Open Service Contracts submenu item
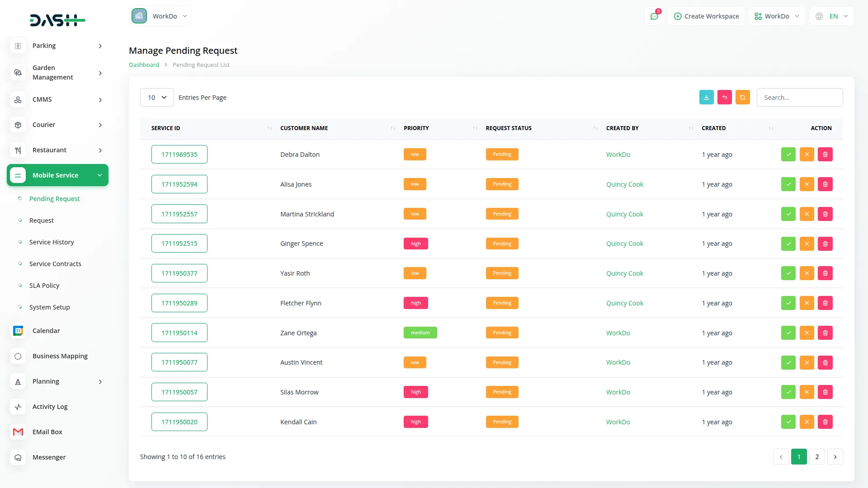 55,264
